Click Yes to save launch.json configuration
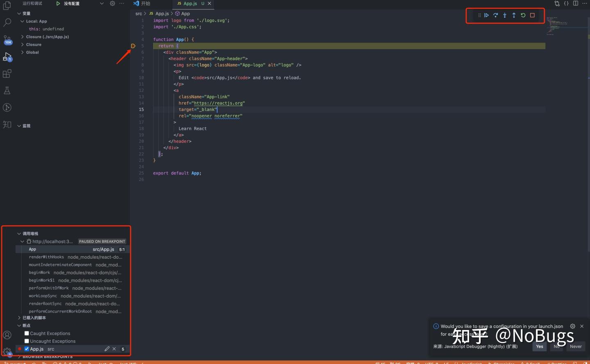Image resolution: width=590 pixels, height=364 pixels. [x=539, y=346]
